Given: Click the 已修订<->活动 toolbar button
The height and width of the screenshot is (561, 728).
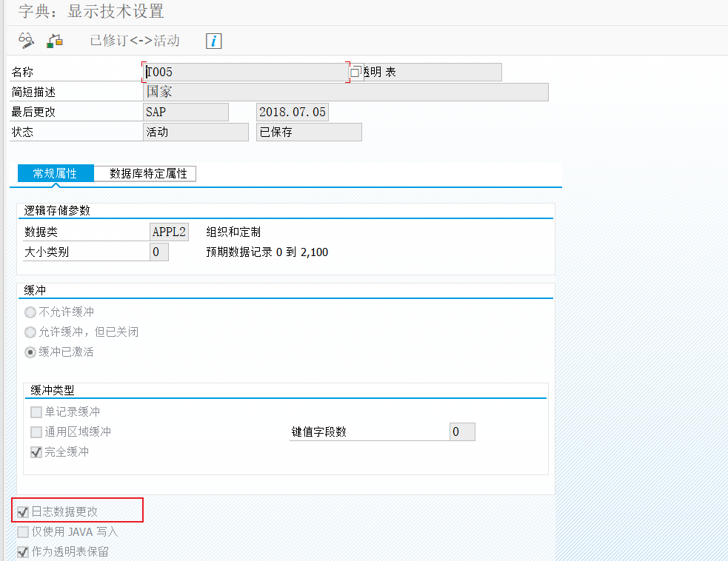Looking at the screenshot, I should [x=135, y=41].
